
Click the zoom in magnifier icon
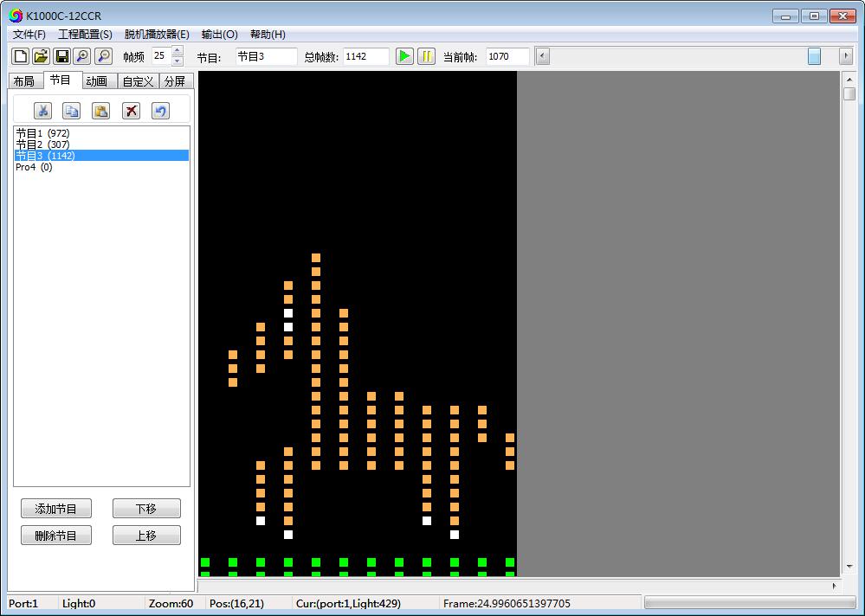(83, 56)
